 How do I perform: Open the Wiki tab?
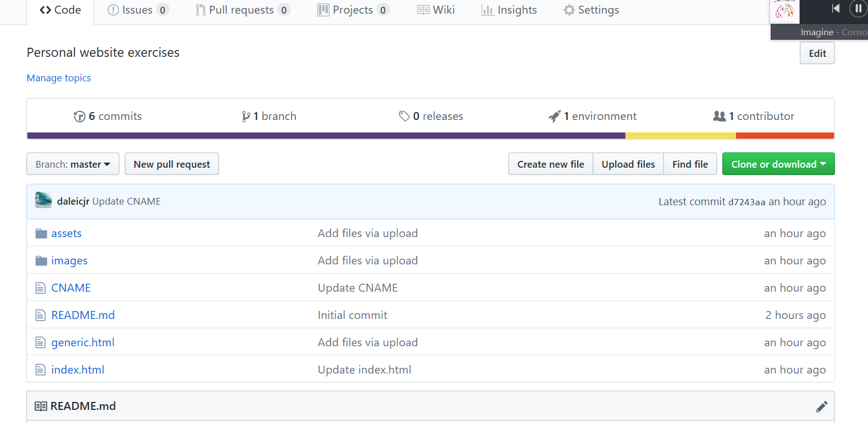[x=436, y=10]
